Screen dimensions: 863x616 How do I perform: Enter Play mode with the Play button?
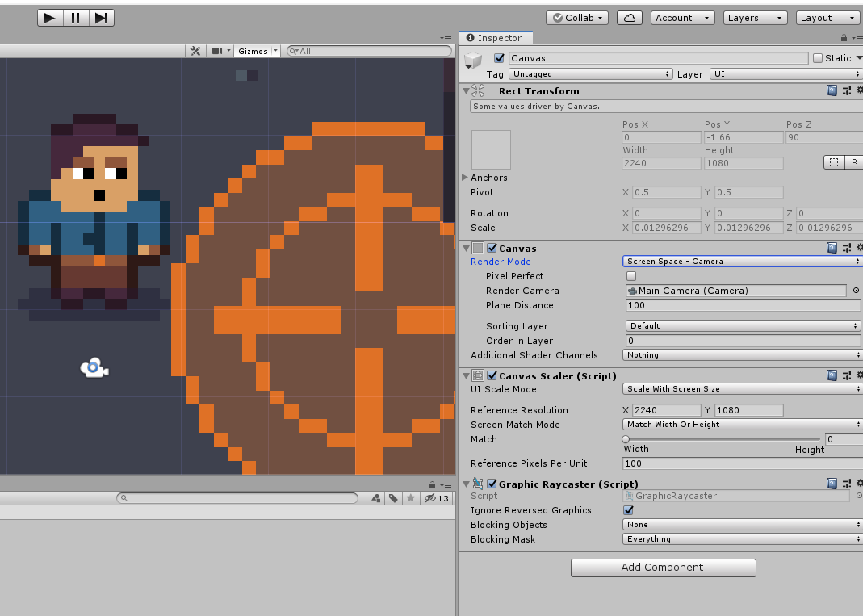click(49, 17)
